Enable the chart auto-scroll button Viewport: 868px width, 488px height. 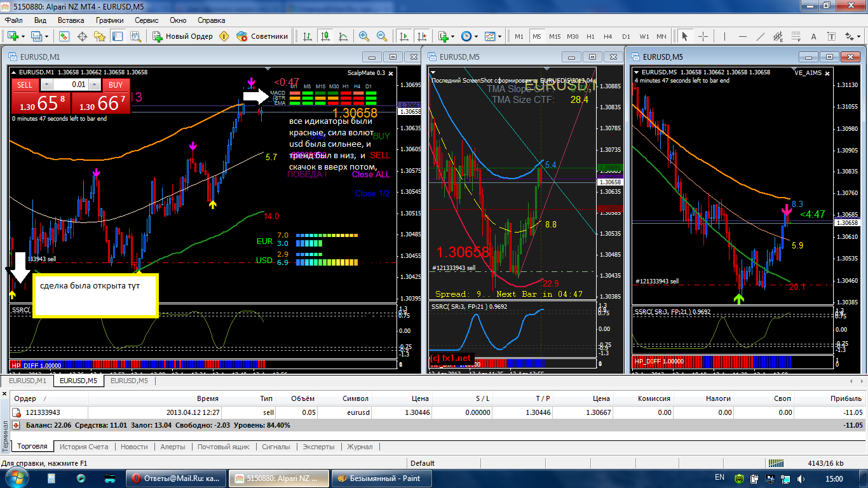tap(402, 36)
